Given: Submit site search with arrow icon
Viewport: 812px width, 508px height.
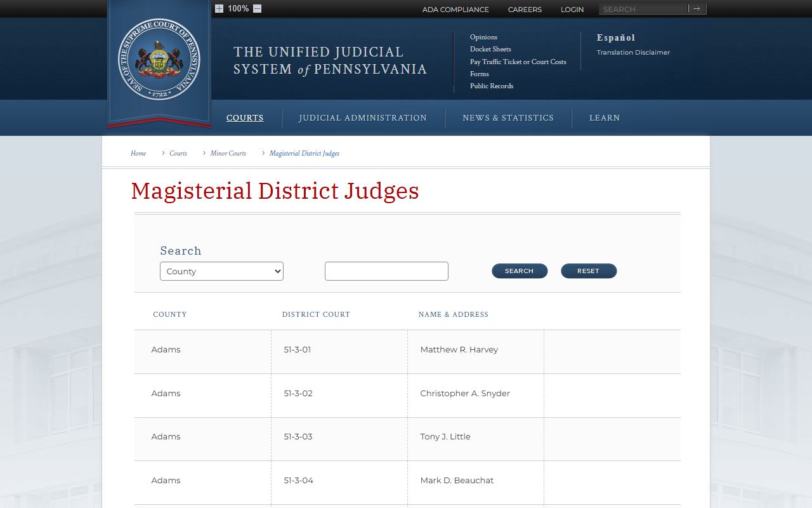Looking at the screenshot, I should [697, 9].
